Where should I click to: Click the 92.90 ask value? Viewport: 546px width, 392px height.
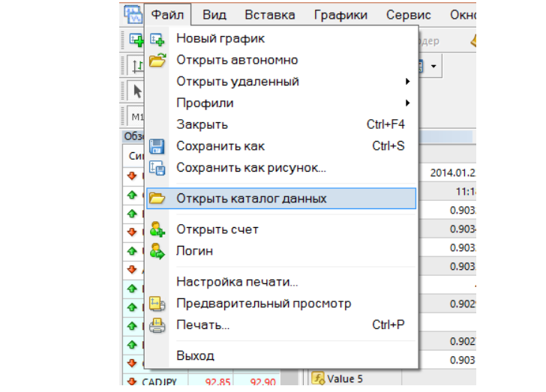point(263,382)
